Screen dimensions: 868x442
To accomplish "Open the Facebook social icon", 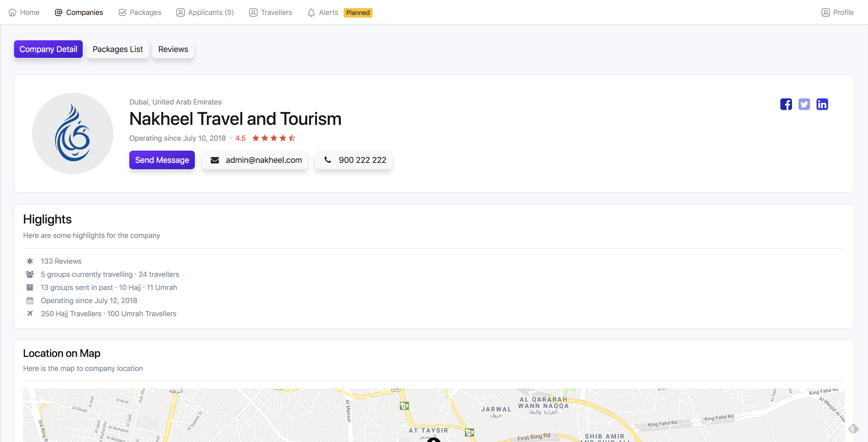I will 786,104.
